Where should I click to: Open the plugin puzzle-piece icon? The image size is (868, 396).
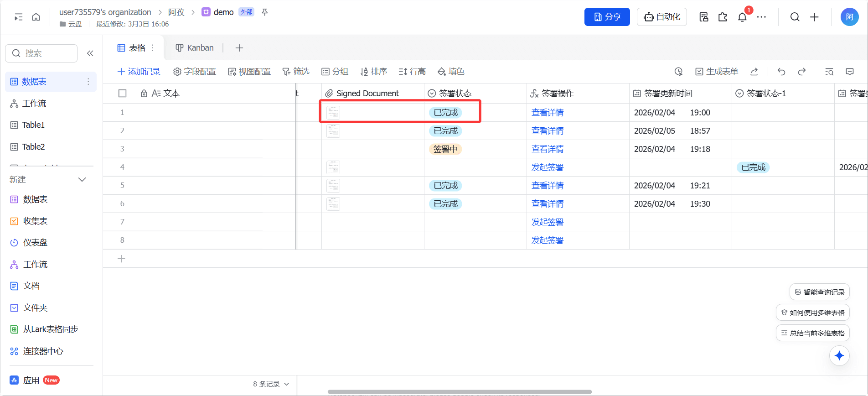pyautogui.click(x=723, y=17)
